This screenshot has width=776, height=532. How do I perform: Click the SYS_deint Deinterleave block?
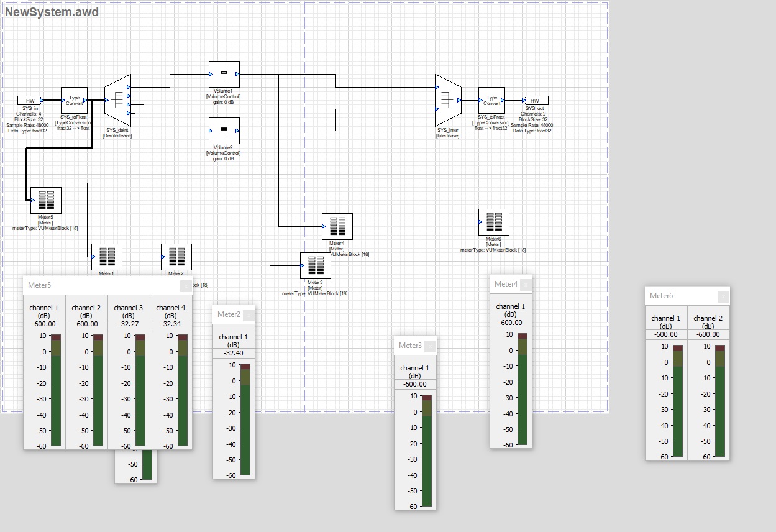117,99
